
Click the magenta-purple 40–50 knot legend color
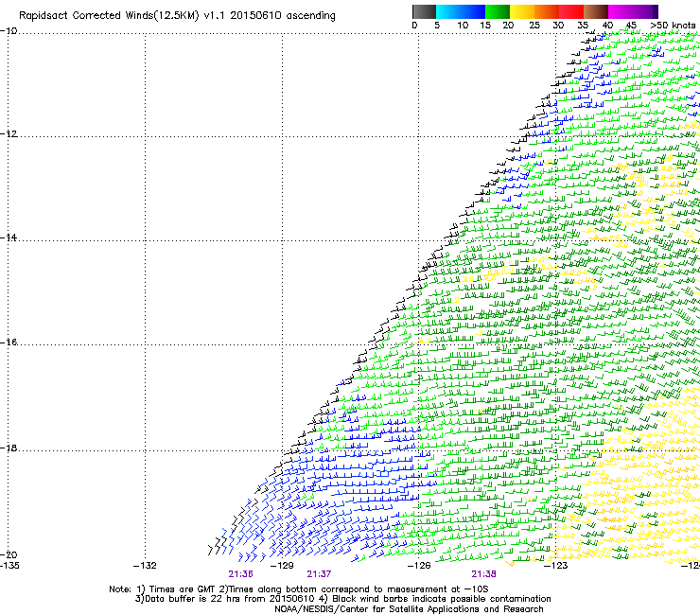coord(633,11)
